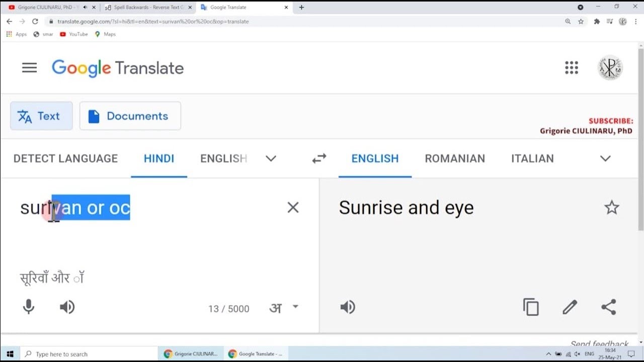Click the Hindi transliteration suggestion text
The image size is (644, 362).
(52, 278)
